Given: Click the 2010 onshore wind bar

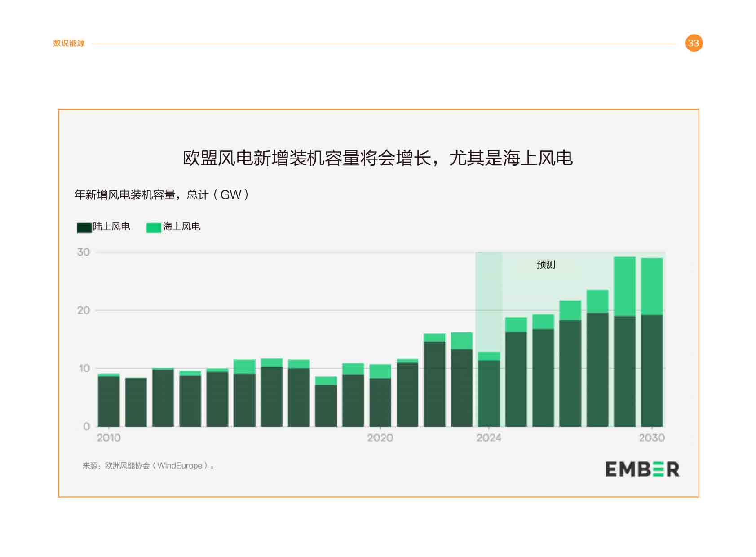Looking at the screenshot, I should pos(109,402).
